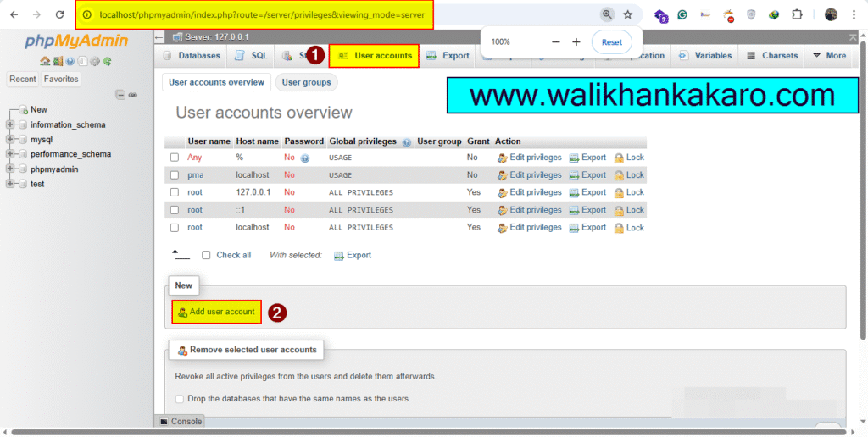Enable Drop the databases with same names
Viewport: 868px width, 437px height.
click(x=180, y=399)
